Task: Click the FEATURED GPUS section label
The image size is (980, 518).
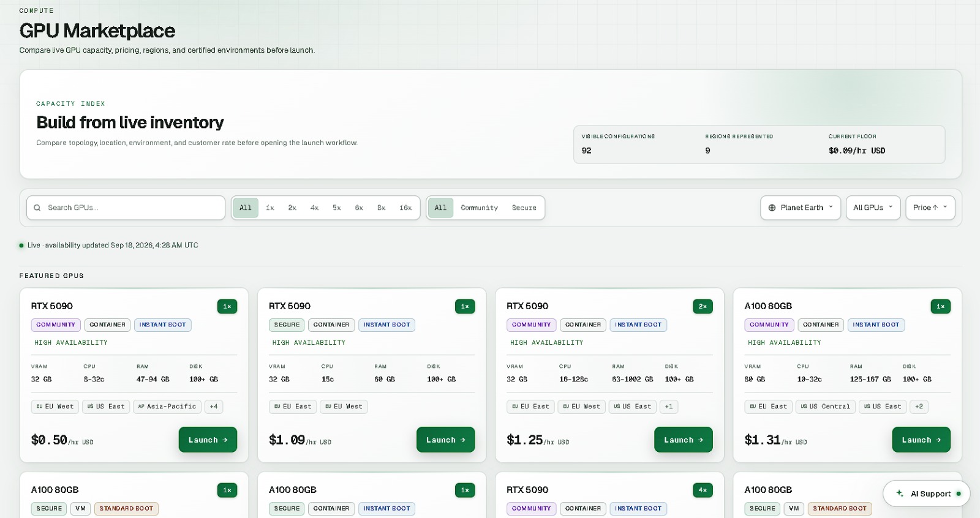Action: pos(51,276)
